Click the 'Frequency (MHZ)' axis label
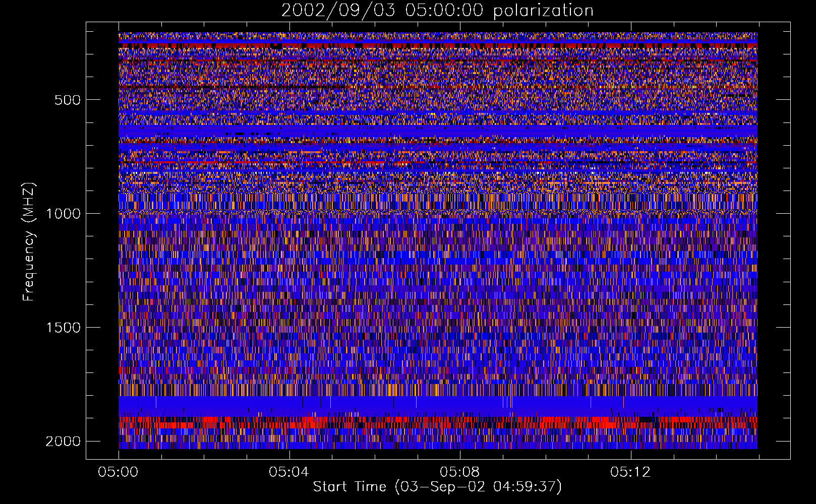 coord(29,242)
